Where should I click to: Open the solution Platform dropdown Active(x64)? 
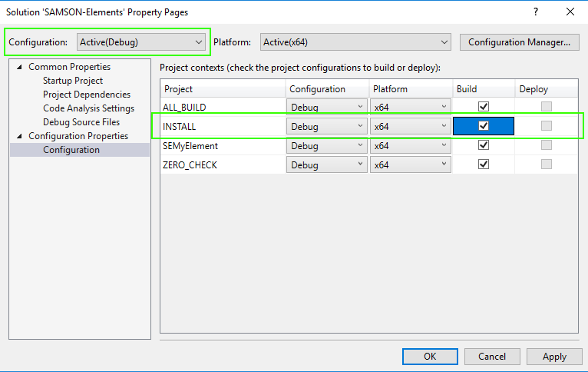point(355,42)
